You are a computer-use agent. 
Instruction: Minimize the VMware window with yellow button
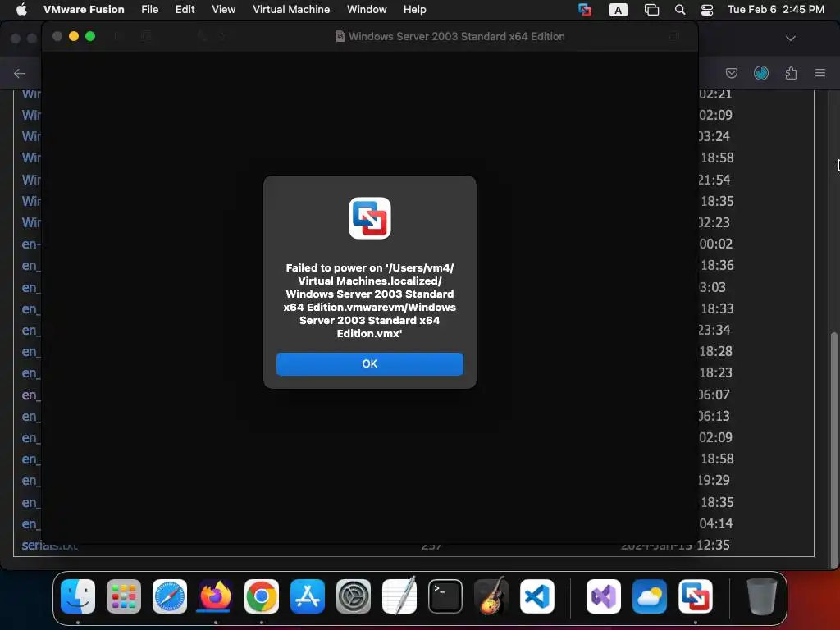(x=74, y=36)
